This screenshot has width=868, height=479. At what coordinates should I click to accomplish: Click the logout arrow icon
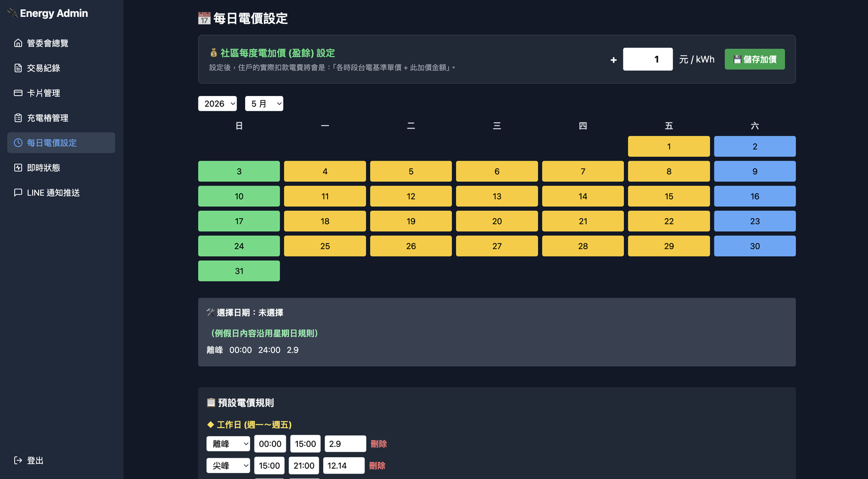coord(18,460)
